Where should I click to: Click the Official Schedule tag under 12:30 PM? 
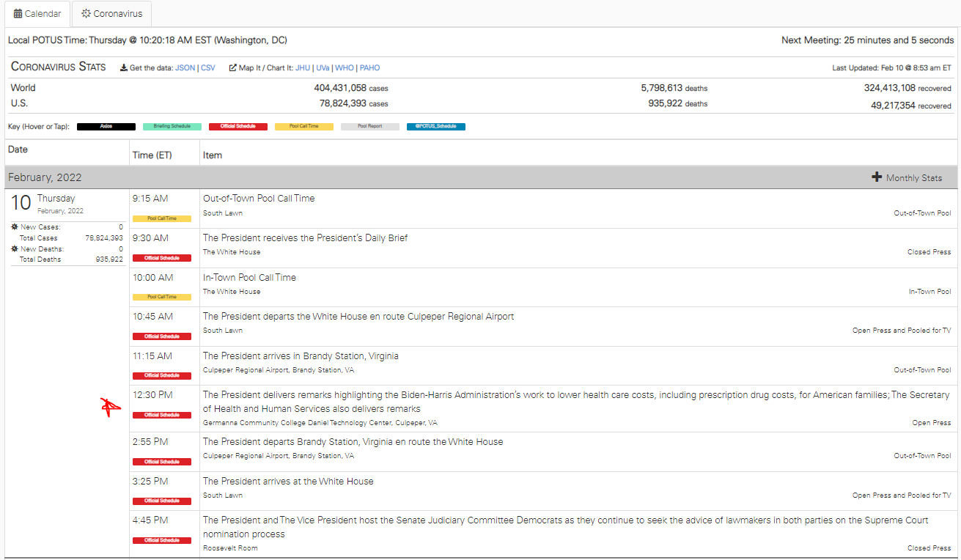pos(162,415)
